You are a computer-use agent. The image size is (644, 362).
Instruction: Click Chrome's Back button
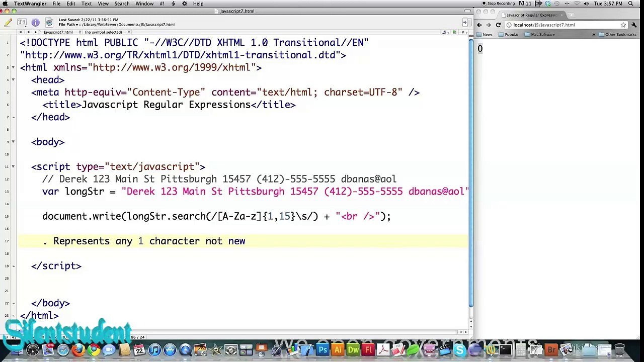pos(479,25)
